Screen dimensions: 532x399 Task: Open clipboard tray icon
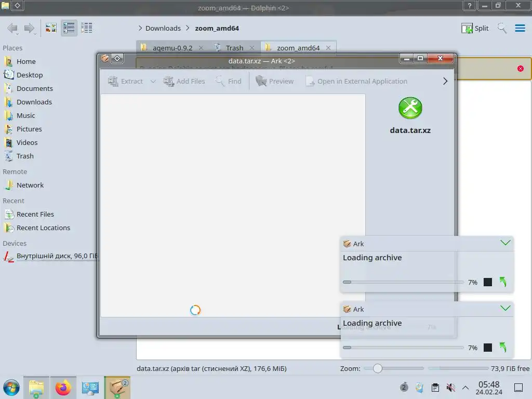(435, 387)
